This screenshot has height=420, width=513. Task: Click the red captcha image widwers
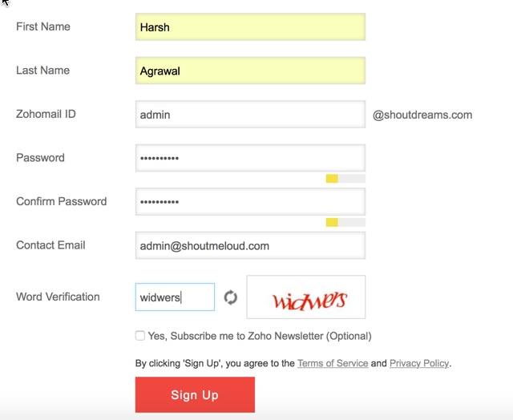click(x=306, y=297)
